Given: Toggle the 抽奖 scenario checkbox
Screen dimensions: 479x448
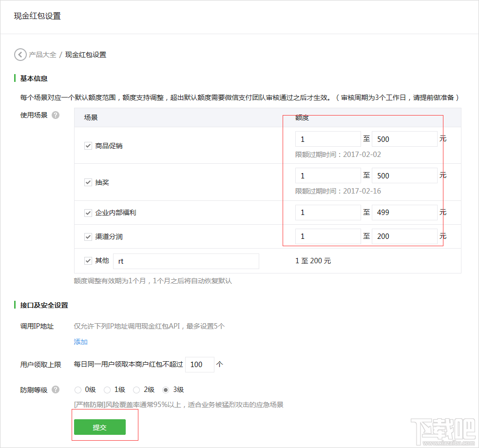Looking at the screenshot, I should pyautogui.click(x=88, y=182).
